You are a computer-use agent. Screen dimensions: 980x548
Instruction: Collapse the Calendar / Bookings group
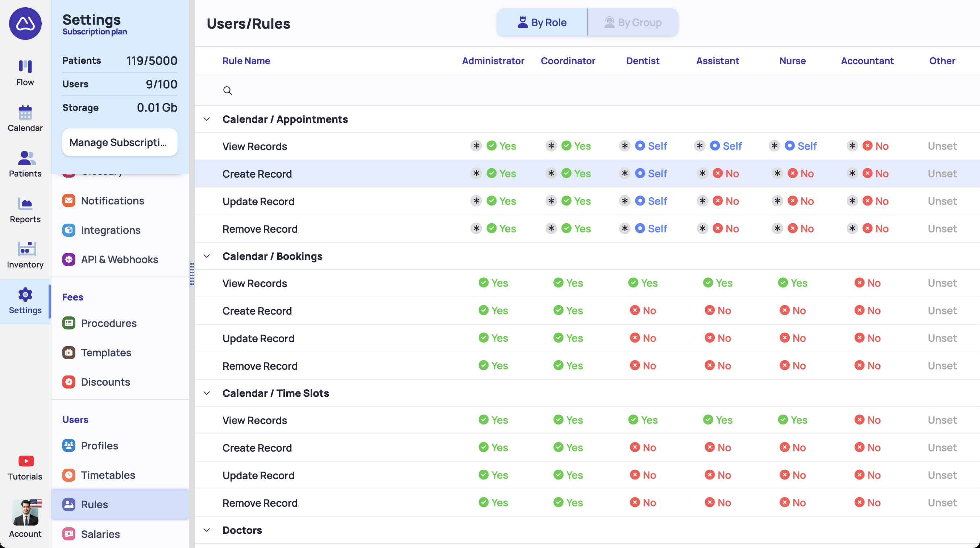click(207, 257)
